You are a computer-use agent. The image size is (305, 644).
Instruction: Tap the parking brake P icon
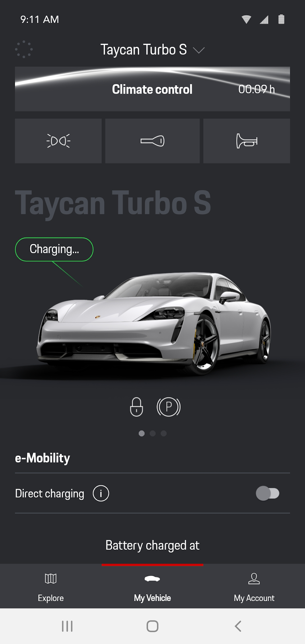169,407
